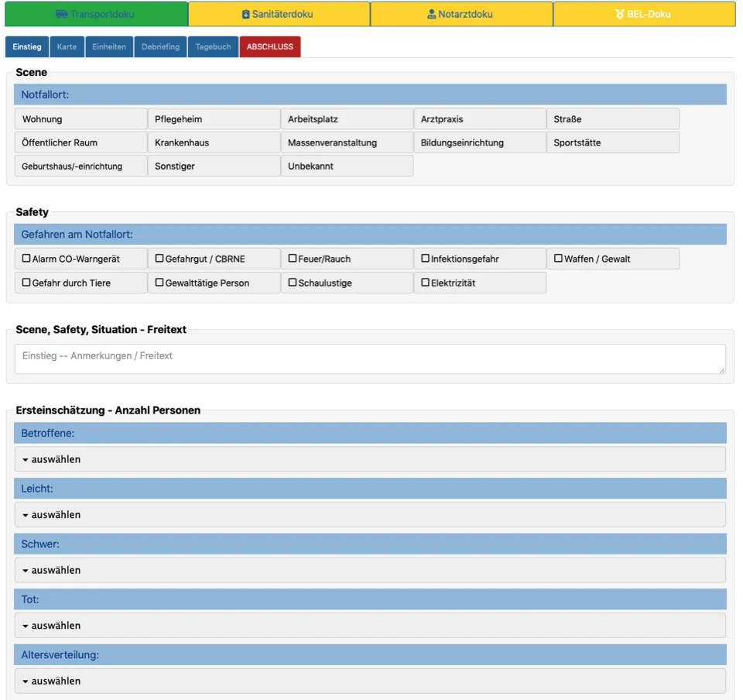Go to the Tagebuch tab
This screenshot has width=743, height=700.
(x=213, y=46)
